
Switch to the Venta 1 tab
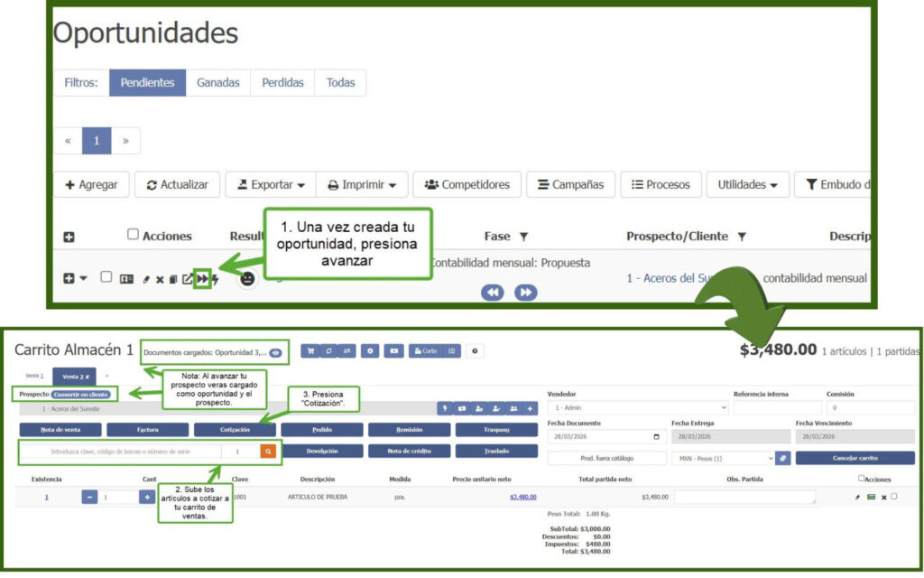[34, 376]
